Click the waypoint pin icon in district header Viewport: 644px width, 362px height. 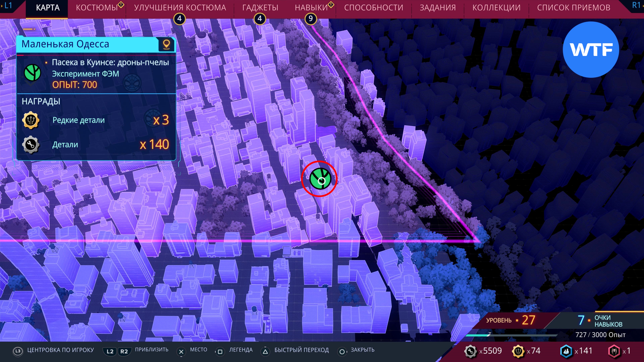point(167,44)
